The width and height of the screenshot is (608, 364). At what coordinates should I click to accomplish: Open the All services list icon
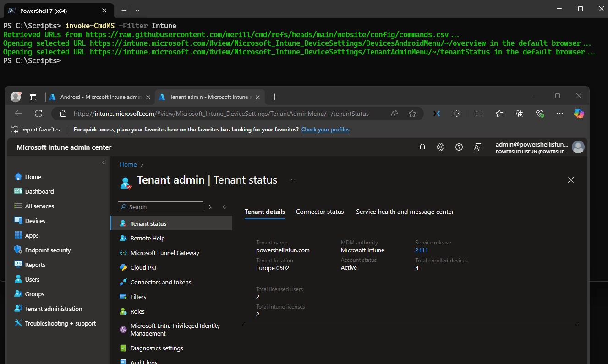pos(18,206)
